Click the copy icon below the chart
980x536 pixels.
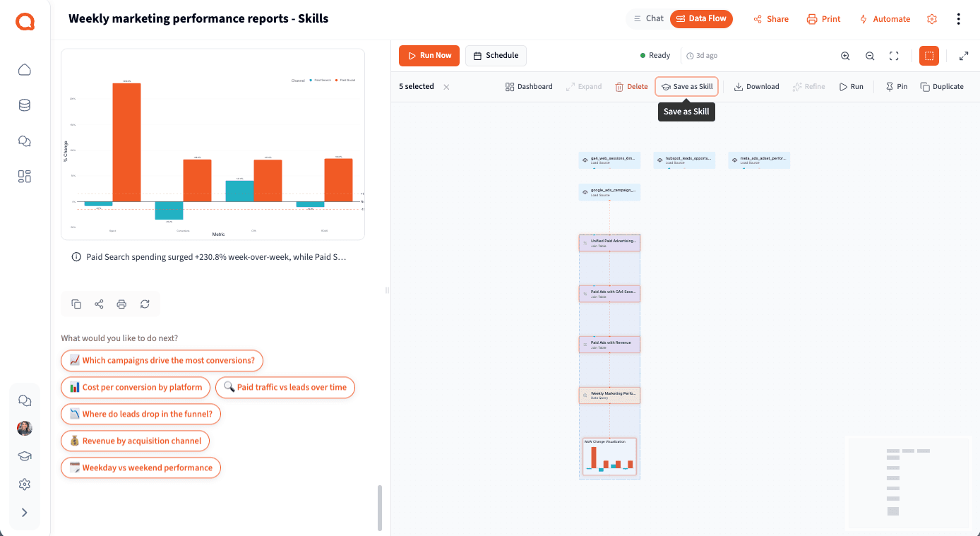76,304
